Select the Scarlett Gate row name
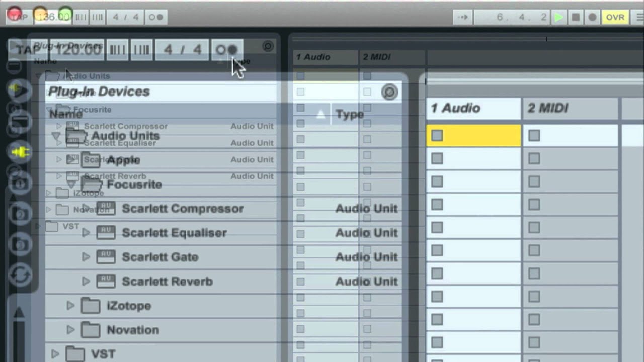This screenshot has height=362, width=644. pos(160,256)
